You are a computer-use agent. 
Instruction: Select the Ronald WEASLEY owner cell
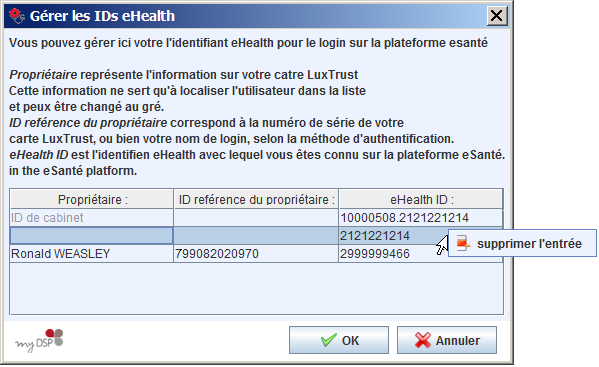(x=92, y=254)
